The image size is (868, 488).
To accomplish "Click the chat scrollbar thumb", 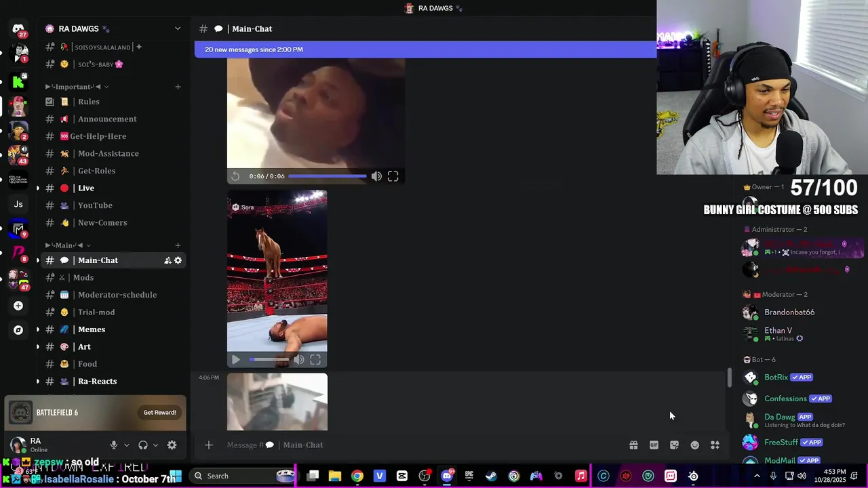I will (729, 378).
